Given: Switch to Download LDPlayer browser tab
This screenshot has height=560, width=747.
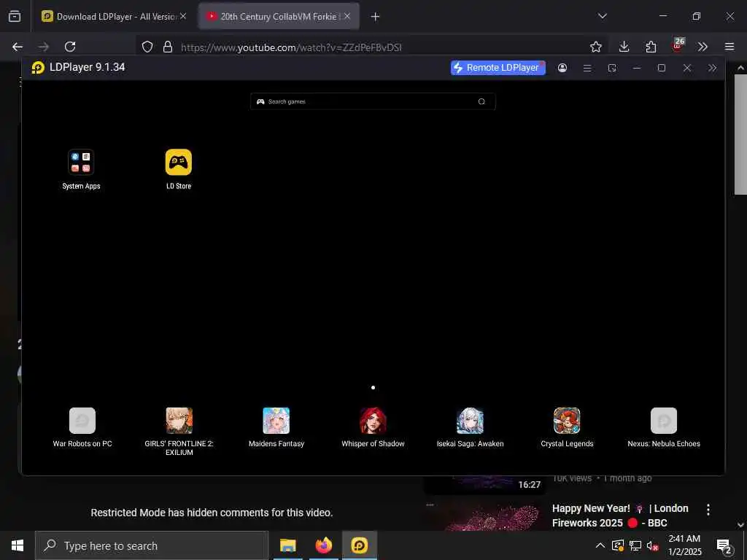Looking at the screenshot, I should [115, 16].
